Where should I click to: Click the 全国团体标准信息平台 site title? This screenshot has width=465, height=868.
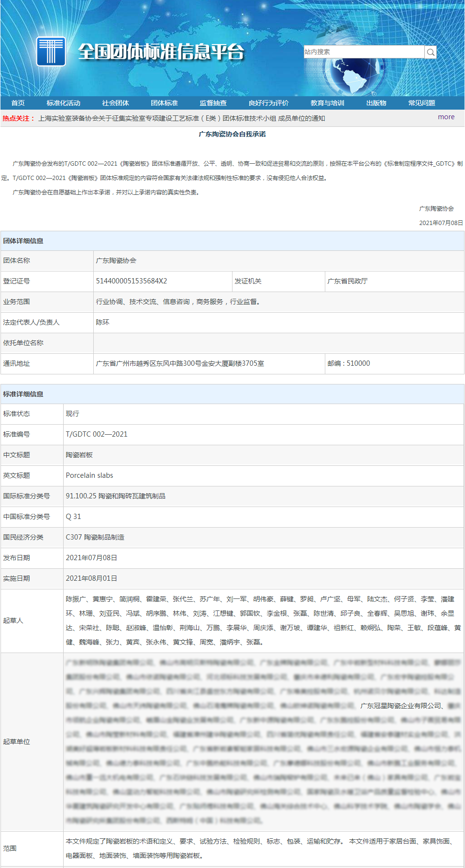click(x=161, y=52)
